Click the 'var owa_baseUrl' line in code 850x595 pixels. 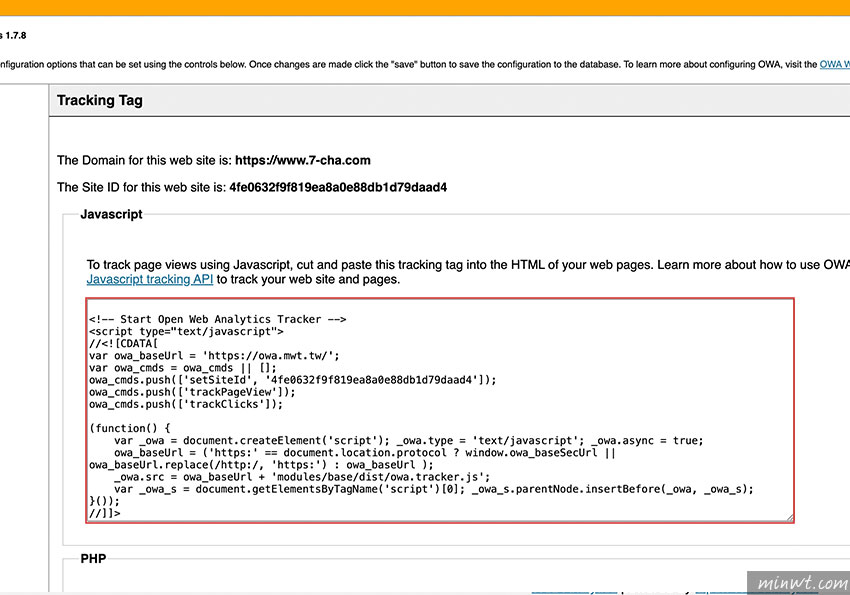(214, 355)
